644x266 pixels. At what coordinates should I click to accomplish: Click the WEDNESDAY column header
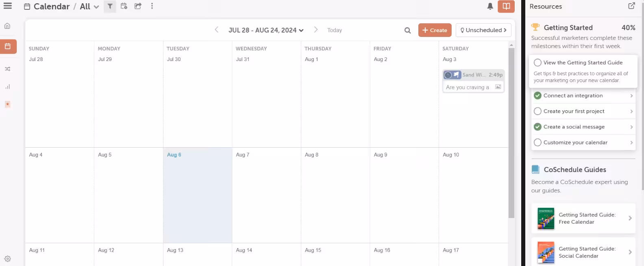(x=251, y=48)
